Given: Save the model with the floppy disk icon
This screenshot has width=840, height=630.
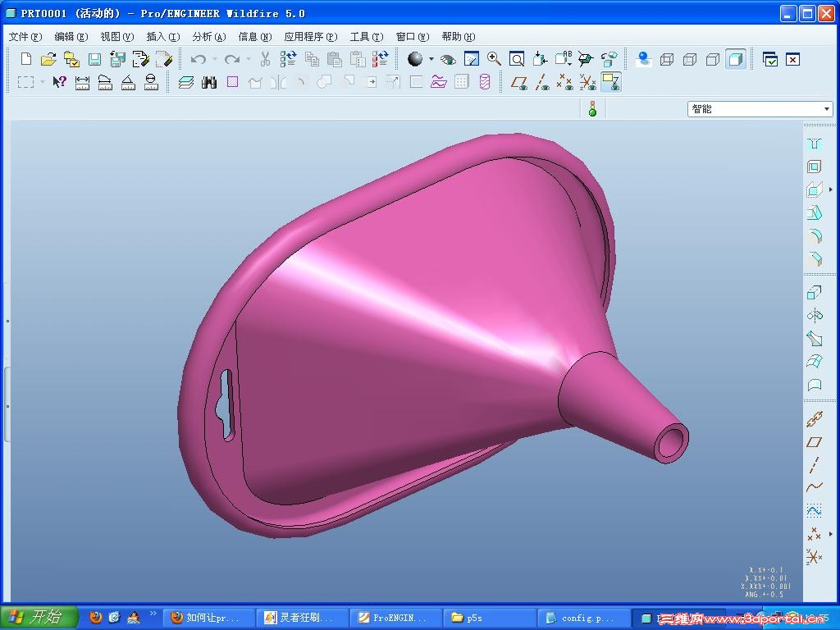Looking at the screenshot, I should pos(94,59).
